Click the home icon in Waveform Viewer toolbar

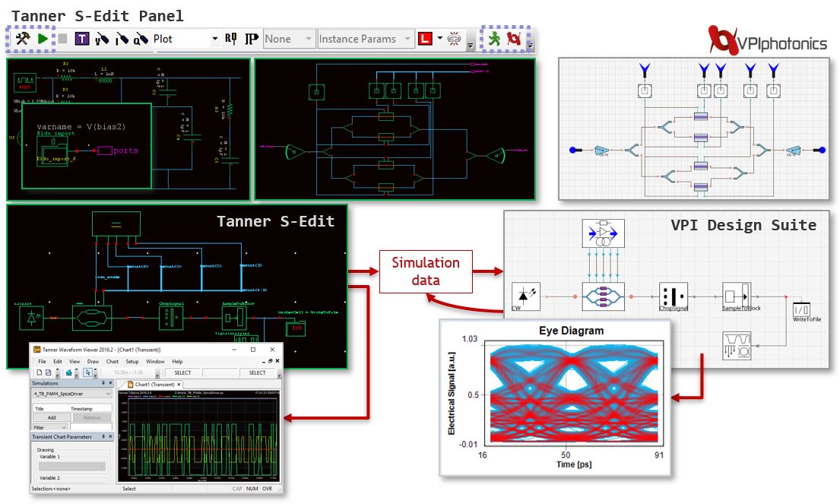click(69, 372)
